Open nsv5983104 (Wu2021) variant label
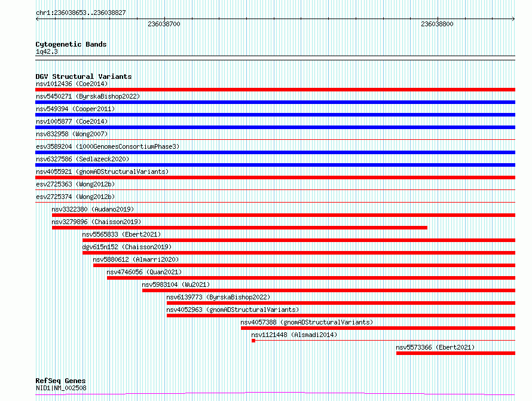 tap(176, 284)
